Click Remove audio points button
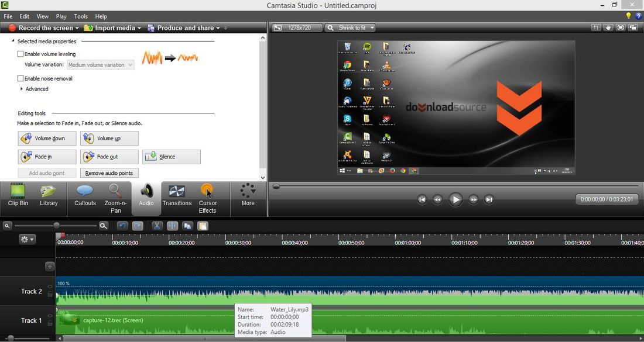Screen dimensions: 644x342 (x=109, y=173)
